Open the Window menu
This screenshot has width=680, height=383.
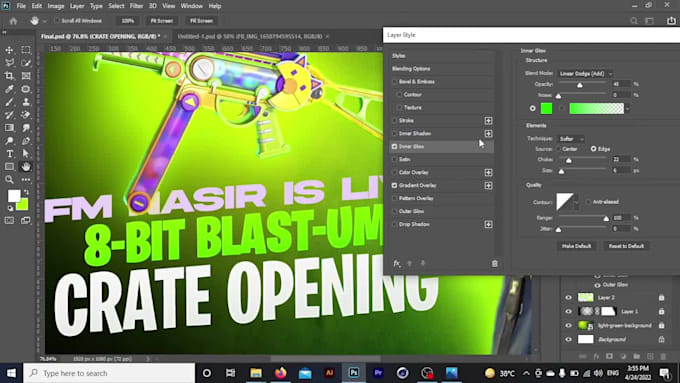[191, 6]
